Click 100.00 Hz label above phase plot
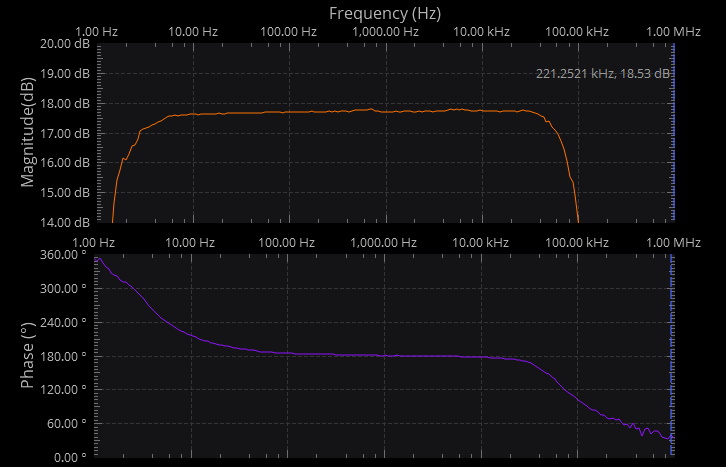 click(286, 243)
